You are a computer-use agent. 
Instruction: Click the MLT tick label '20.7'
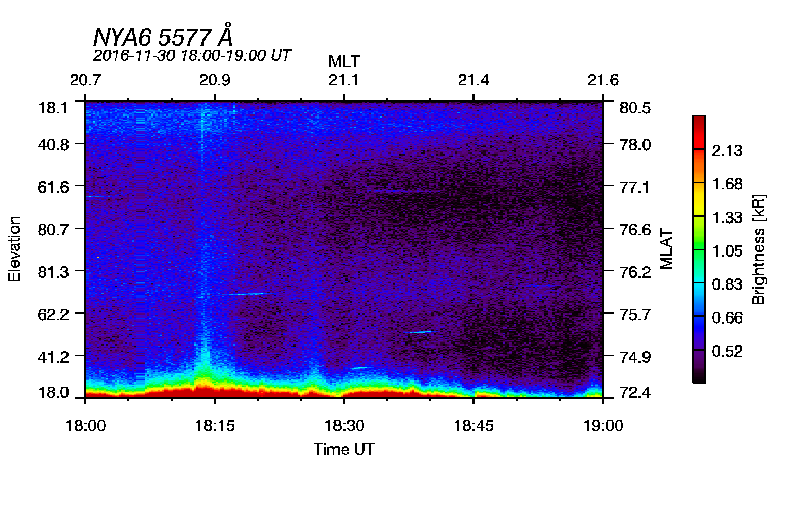click(85, 80)
